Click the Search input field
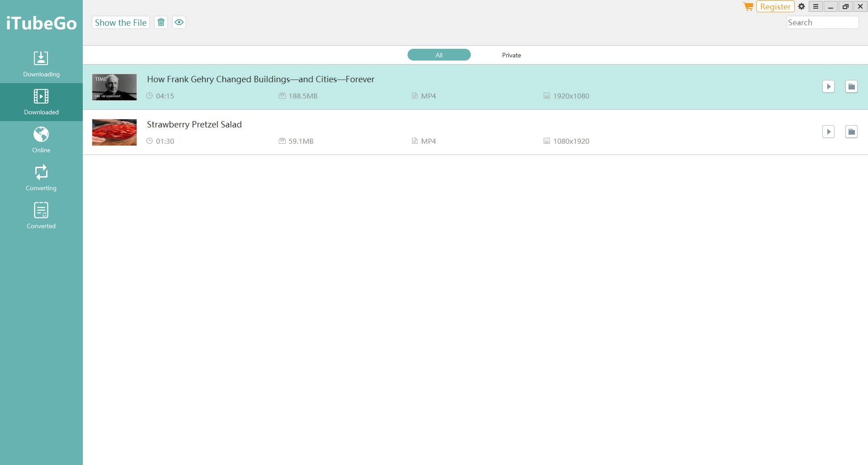The height and width of the screenshot is (465, 868). coord(822,23)
